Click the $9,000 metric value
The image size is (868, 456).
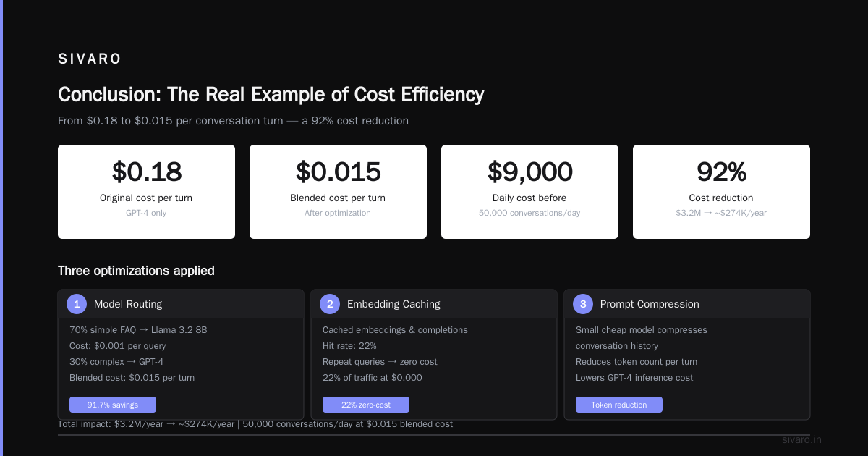pyautogui.click(x=529, y=172)
